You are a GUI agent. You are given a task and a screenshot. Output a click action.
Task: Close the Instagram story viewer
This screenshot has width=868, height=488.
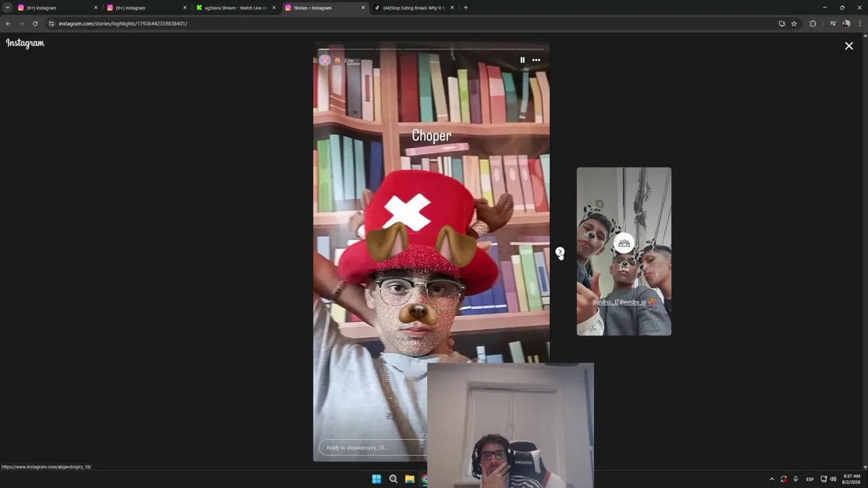pyautogui.click(x=849, y=46)
